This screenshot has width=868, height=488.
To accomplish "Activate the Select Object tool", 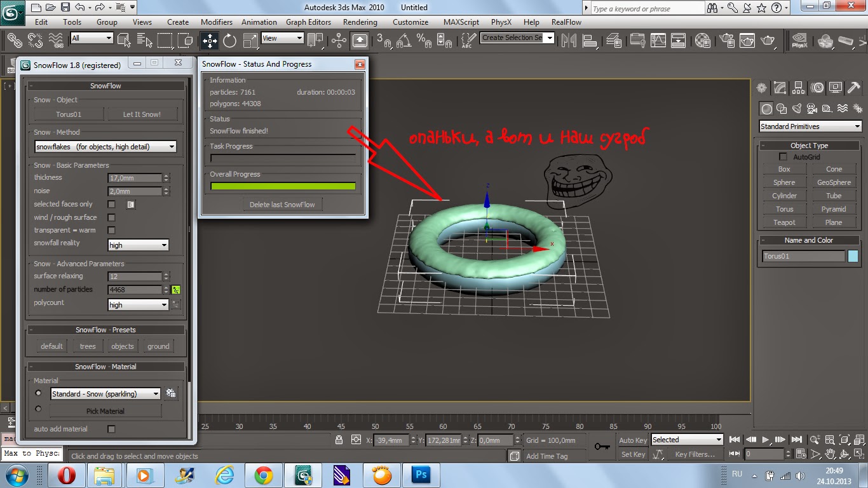I will tap(125, 41).
